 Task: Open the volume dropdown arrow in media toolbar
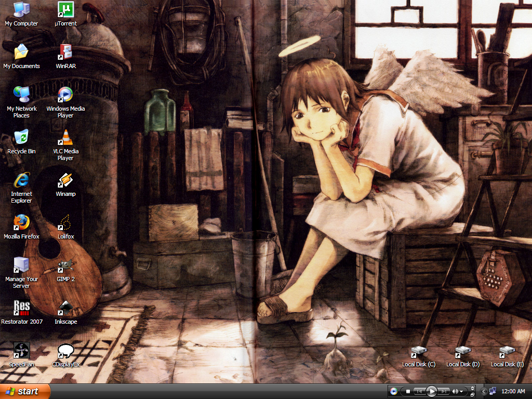coord(461,392)
